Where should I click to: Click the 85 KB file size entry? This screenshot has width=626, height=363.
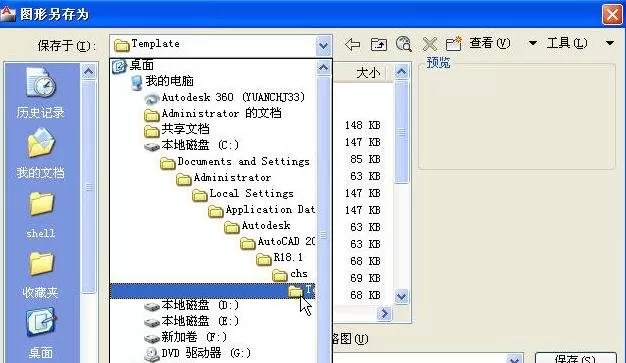365,159
